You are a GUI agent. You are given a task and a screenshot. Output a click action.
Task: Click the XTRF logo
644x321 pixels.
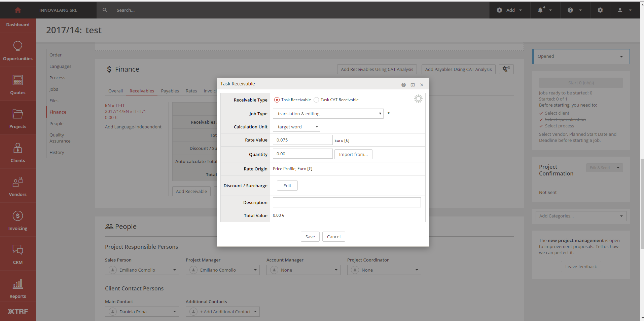[x=18, y=311]
